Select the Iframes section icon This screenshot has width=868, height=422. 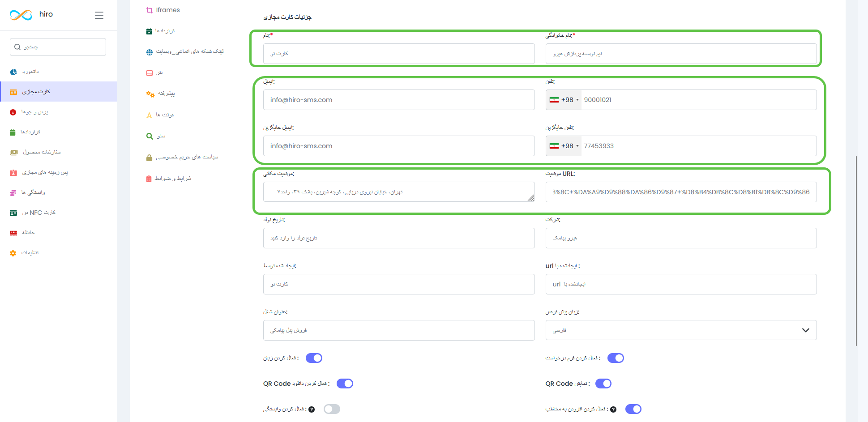pyautogui.click(x=149, y=9)
